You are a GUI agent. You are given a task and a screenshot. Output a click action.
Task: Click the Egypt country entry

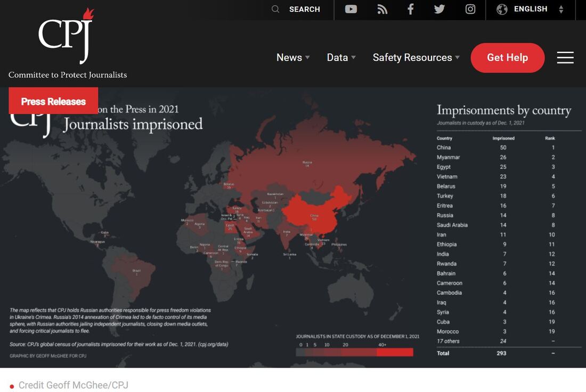tap(444, 167)
